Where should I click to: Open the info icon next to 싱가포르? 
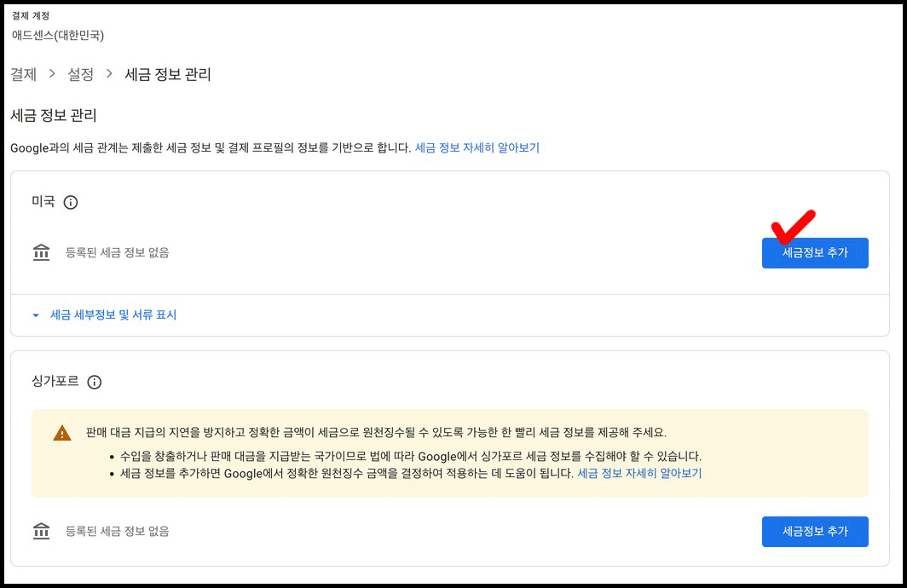(x=95, y=382)
